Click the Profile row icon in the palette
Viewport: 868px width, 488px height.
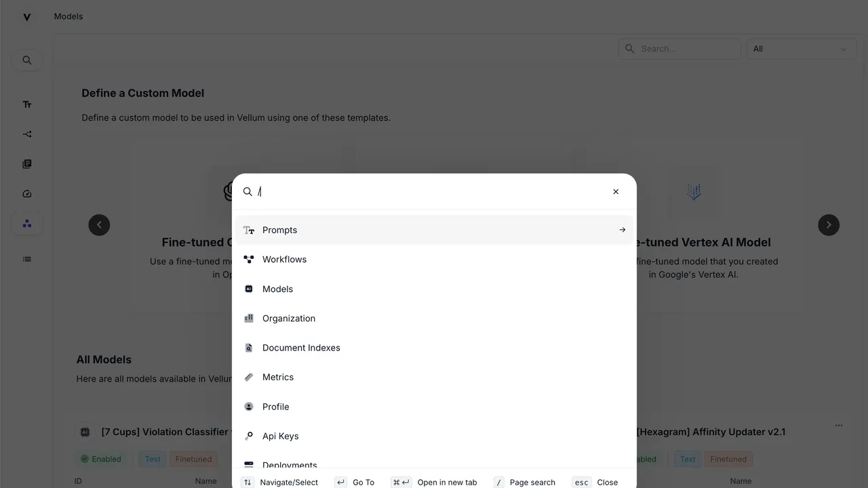point(249,407)
